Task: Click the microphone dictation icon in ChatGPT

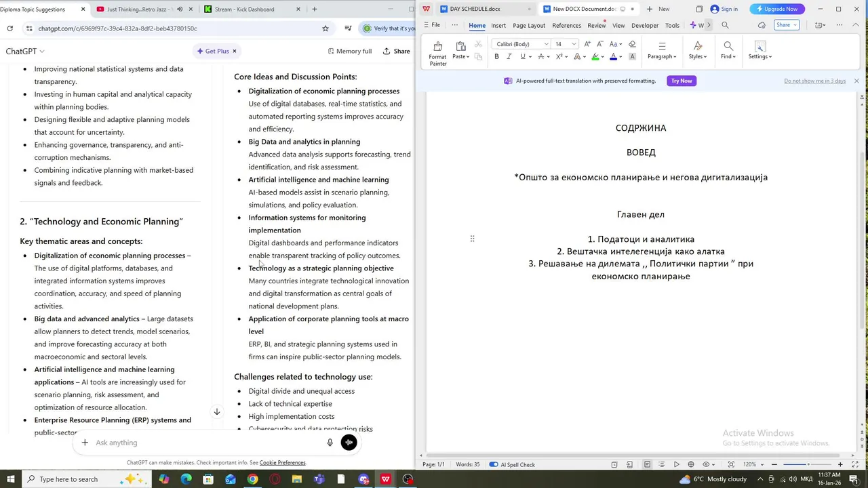Action: pos(330,443)
